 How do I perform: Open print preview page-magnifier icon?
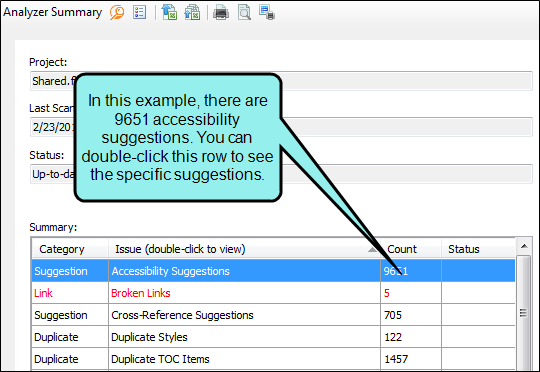point(244,13)
